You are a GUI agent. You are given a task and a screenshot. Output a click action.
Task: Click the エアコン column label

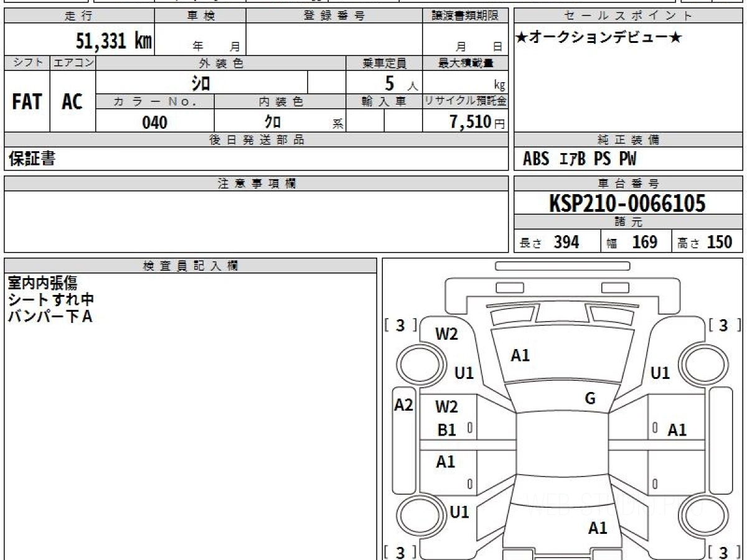[x=73, y=63]
